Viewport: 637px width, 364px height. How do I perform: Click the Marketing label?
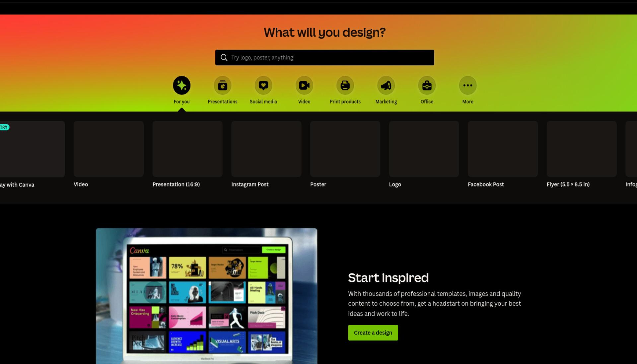point(386,102)
